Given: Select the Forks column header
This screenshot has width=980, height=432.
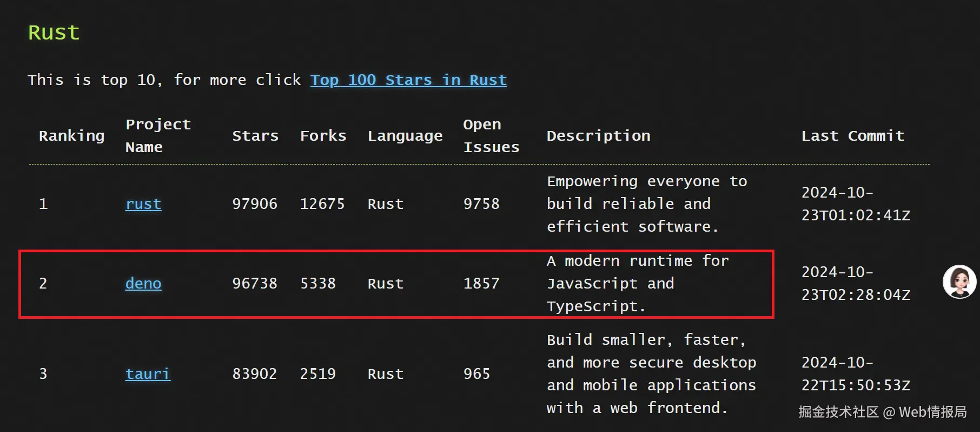Looking at the screenshot, I should [x=323, y=136].
